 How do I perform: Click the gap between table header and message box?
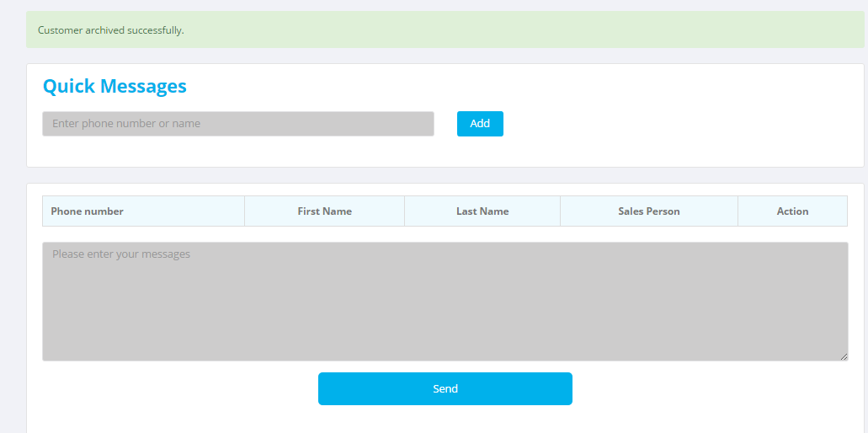[x=445, y=234]
